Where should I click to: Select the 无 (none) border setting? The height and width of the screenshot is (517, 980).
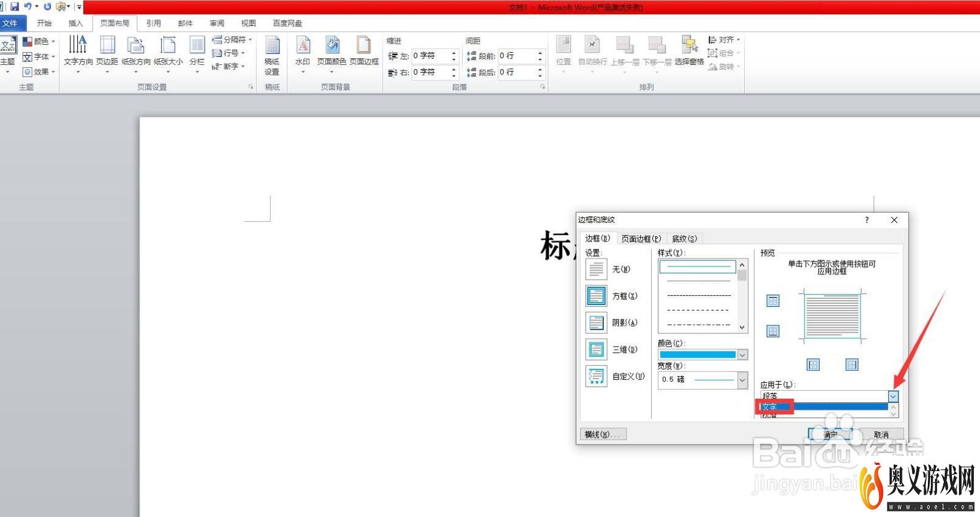click(x=597, y=269)
